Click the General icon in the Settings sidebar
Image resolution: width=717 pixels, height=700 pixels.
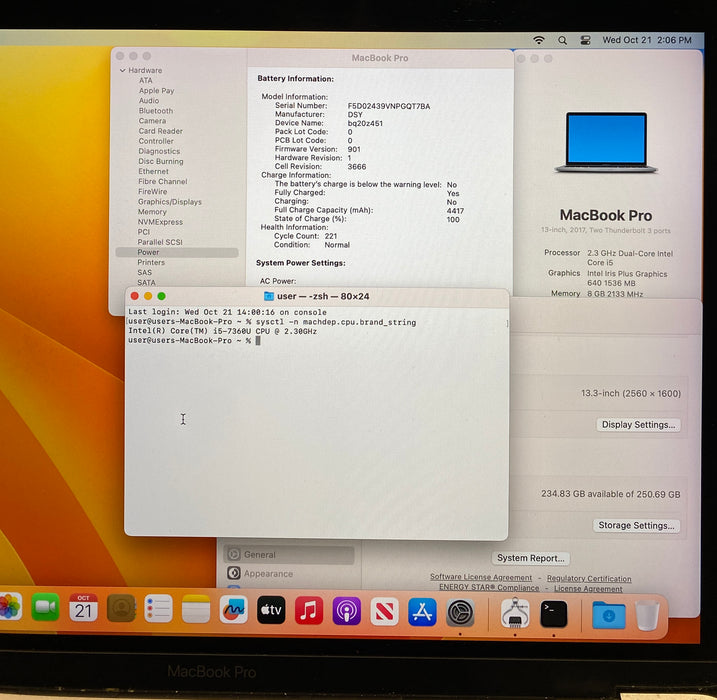point(234,554)
